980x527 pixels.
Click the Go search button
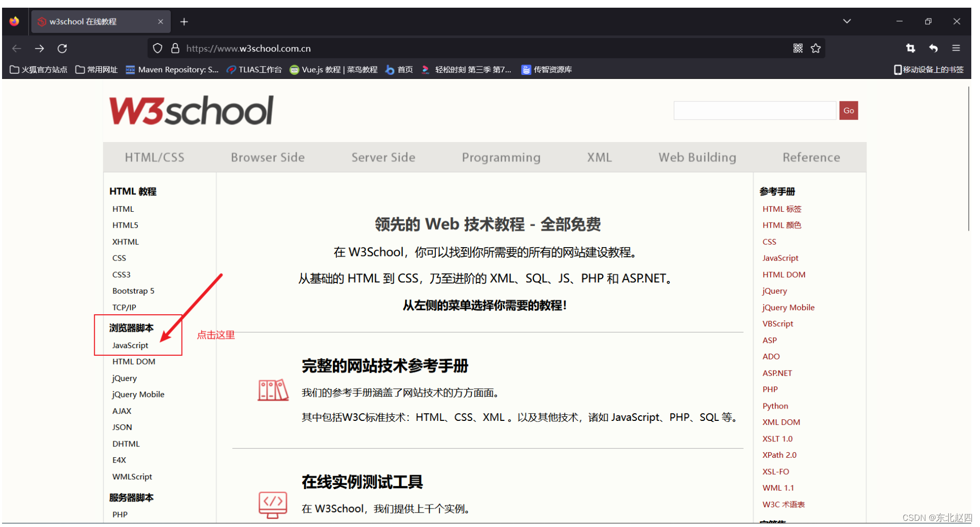point(849,111)
